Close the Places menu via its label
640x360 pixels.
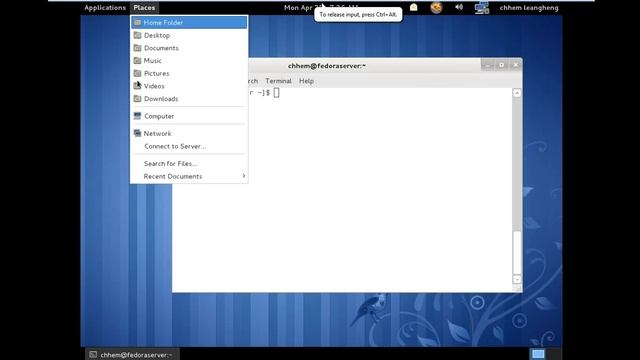click(144, 7)
